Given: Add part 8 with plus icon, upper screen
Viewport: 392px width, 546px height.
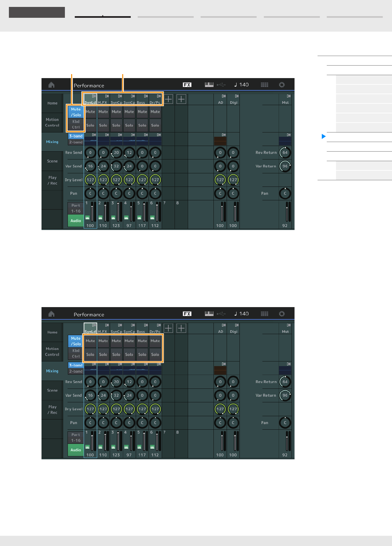Looking at the screenshot, I should coord(182,99).
